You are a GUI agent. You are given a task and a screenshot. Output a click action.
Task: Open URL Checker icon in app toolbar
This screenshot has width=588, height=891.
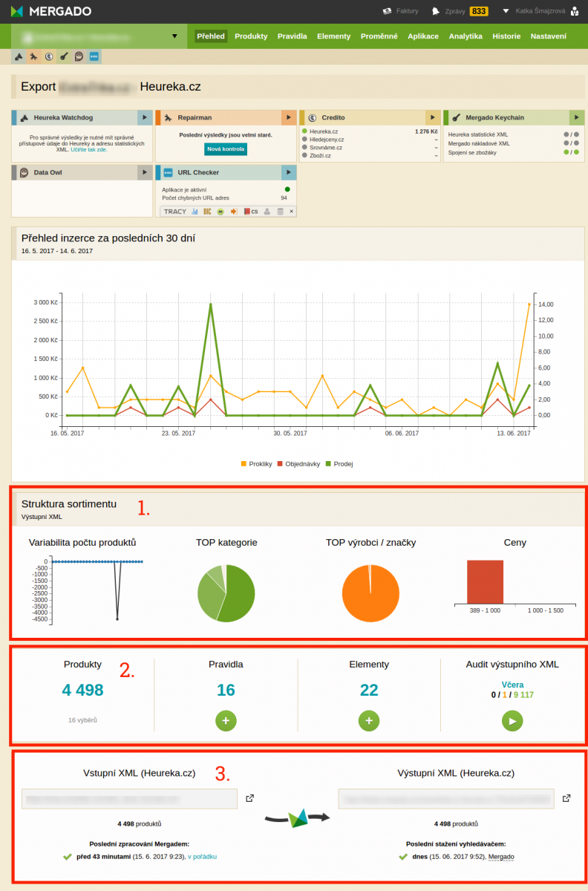pos(94,56)
